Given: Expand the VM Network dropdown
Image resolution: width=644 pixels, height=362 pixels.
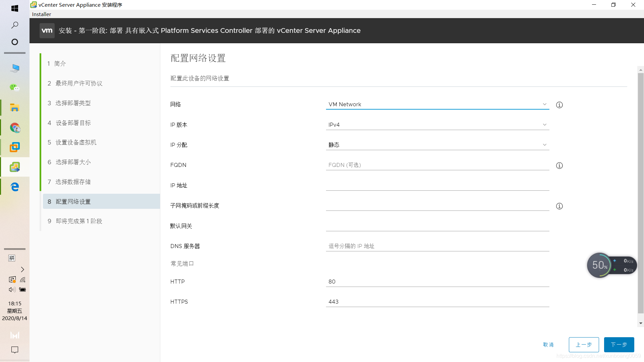Looking at the screenshot, I should tap(437, 105).
